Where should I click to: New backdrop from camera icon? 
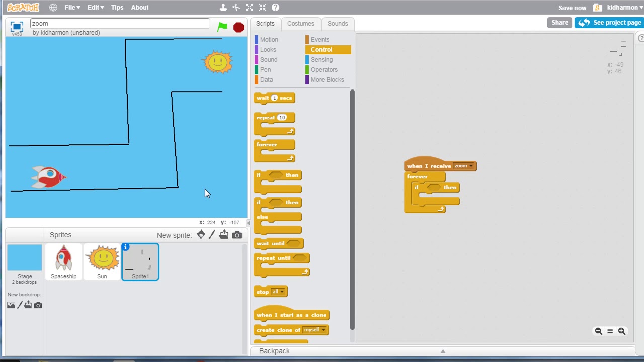[x=38, y=305]
